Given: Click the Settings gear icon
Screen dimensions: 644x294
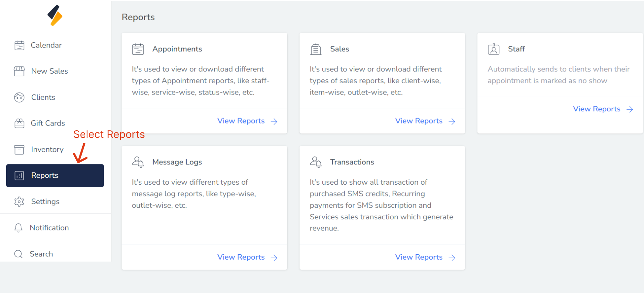Looking at the screenshot, I should (19, 202).
